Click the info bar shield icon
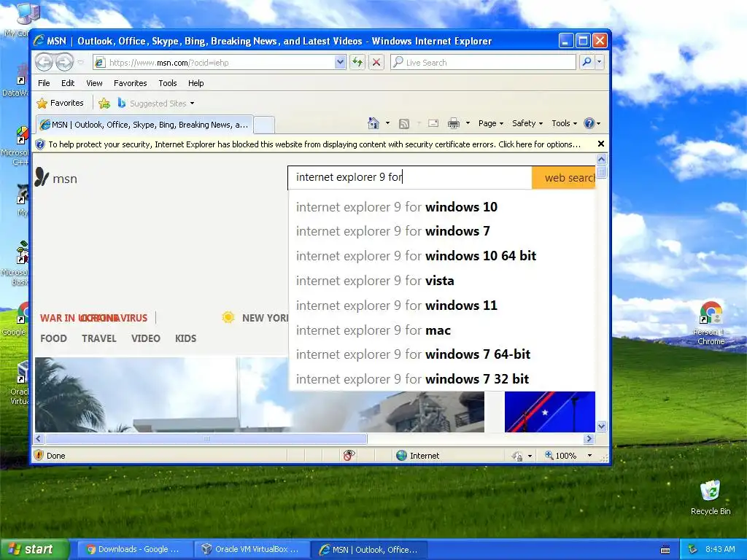This screenshot has height=560, width=747. coord(40,144)
